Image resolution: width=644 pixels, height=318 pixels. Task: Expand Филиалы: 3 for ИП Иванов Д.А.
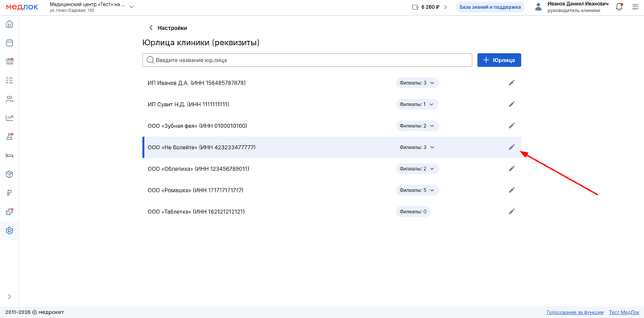(x=417, y=83)
